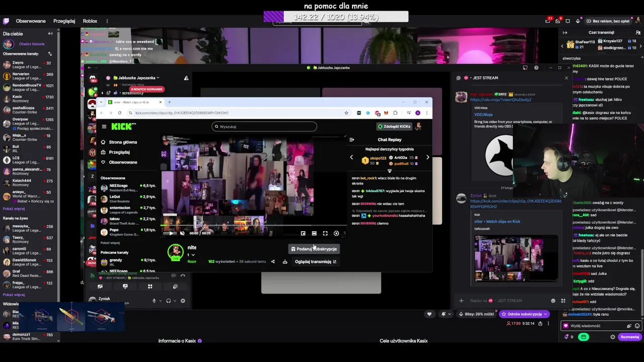Open Twitch notifications with 31 badge

[x=548, y=21]
